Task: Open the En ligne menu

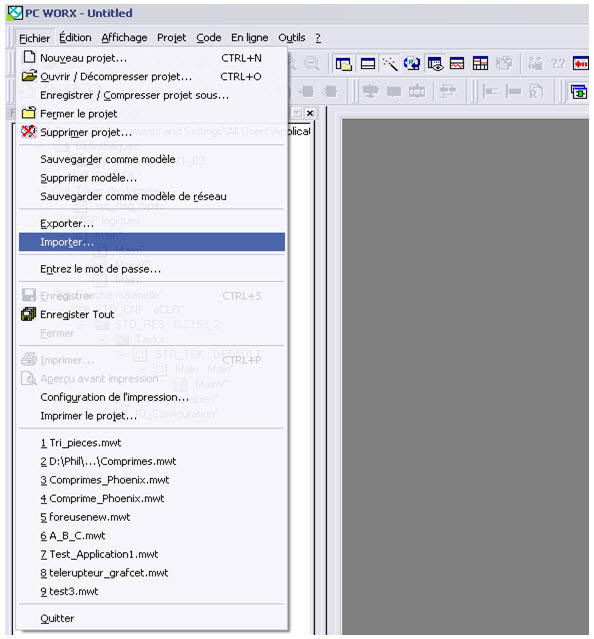Action: (249, 37)
